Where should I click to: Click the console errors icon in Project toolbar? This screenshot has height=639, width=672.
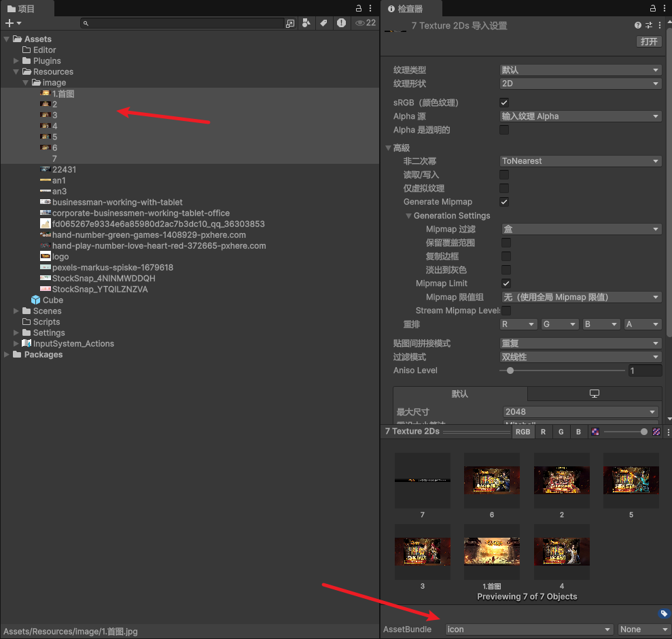point(340,22)
